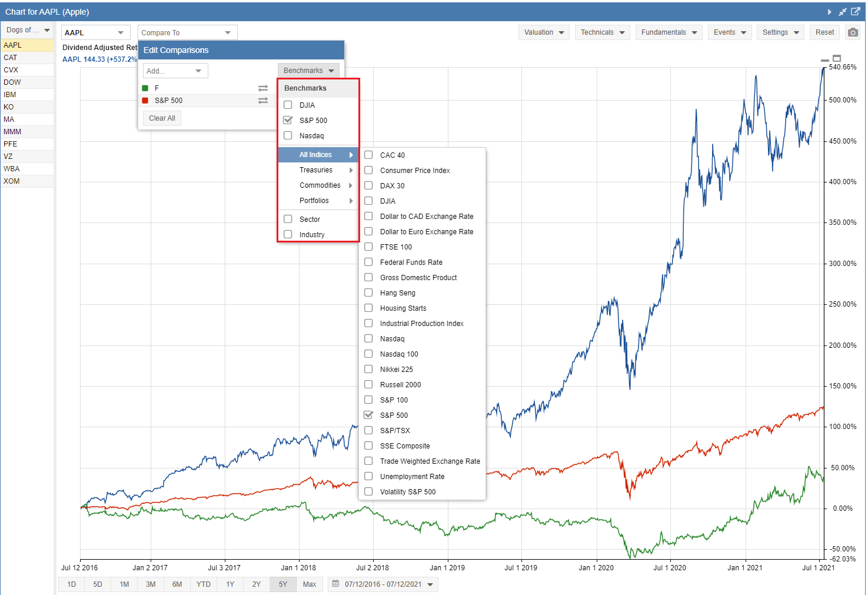This screenshot has width=868, height=595.
Task: Tick the CAC 40 index checkbox
Action: coord(368,155)
